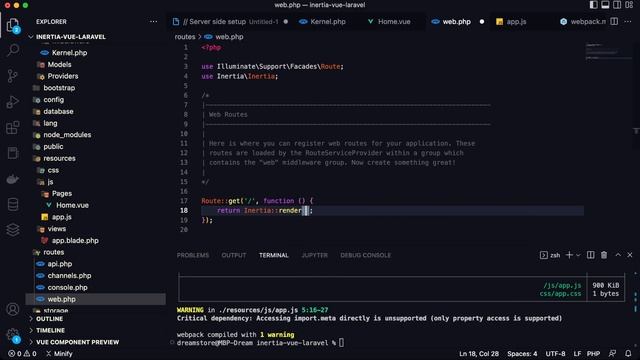The width and height of the screenshot is (640, 360).
Task: Expand the bootstrap folder
Action: tap(59, 88)
